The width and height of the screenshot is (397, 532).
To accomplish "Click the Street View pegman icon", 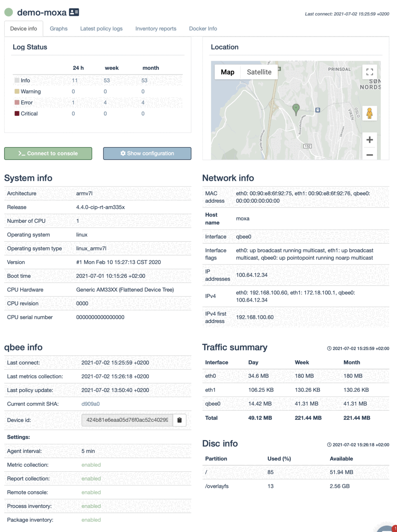I will (369, 113).
